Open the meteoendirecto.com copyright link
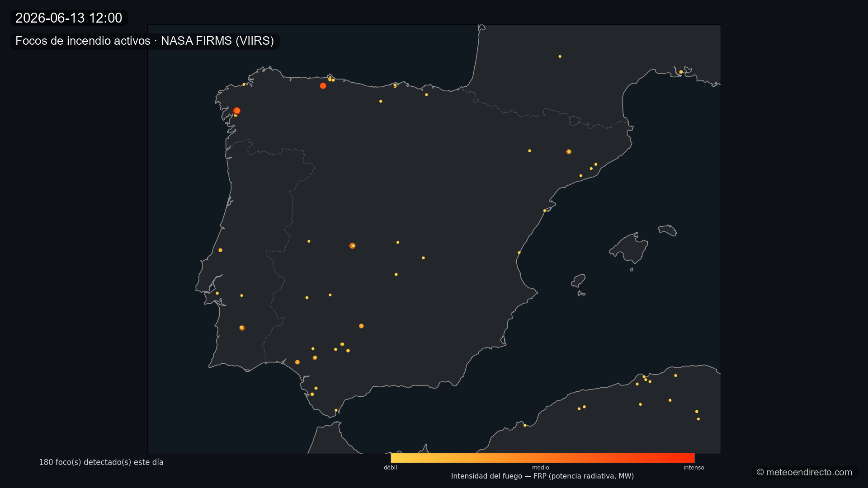Viewport: 868px width, 488px height. click(x=804, y=472)
